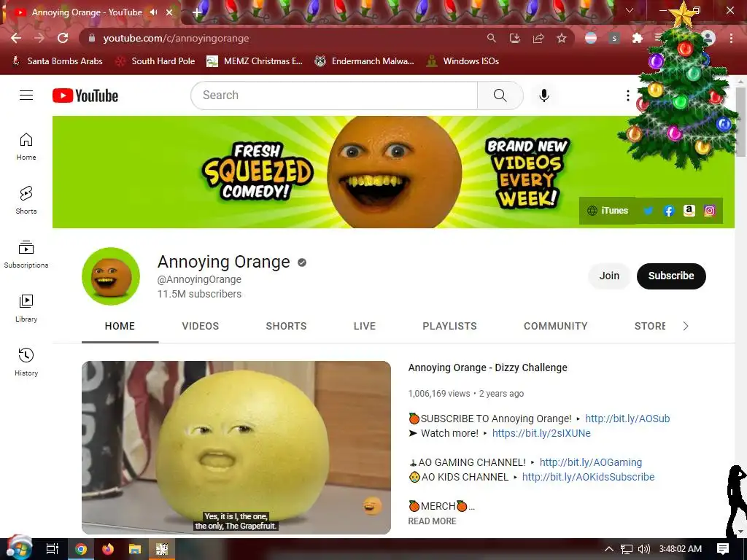The width and height of the screenshot is (747, 560).
Task: Click browser back arrow
Action: click(x=16, y=38)
